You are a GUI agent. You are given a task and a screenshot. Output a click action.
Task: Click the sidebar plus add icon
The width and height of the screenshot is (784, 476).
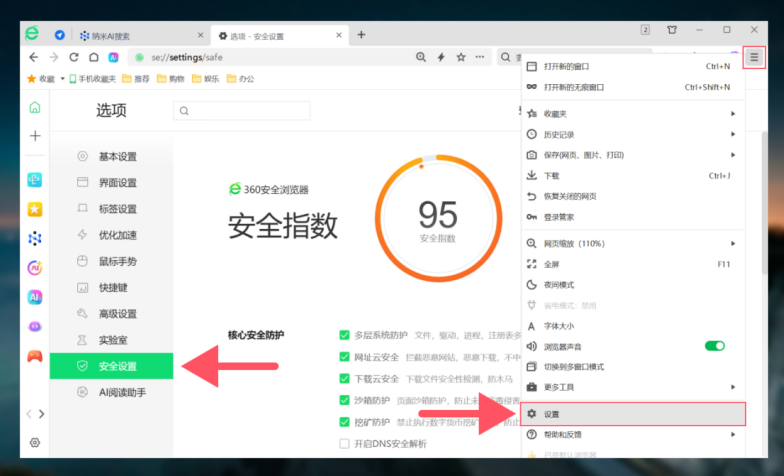[35, 136]
